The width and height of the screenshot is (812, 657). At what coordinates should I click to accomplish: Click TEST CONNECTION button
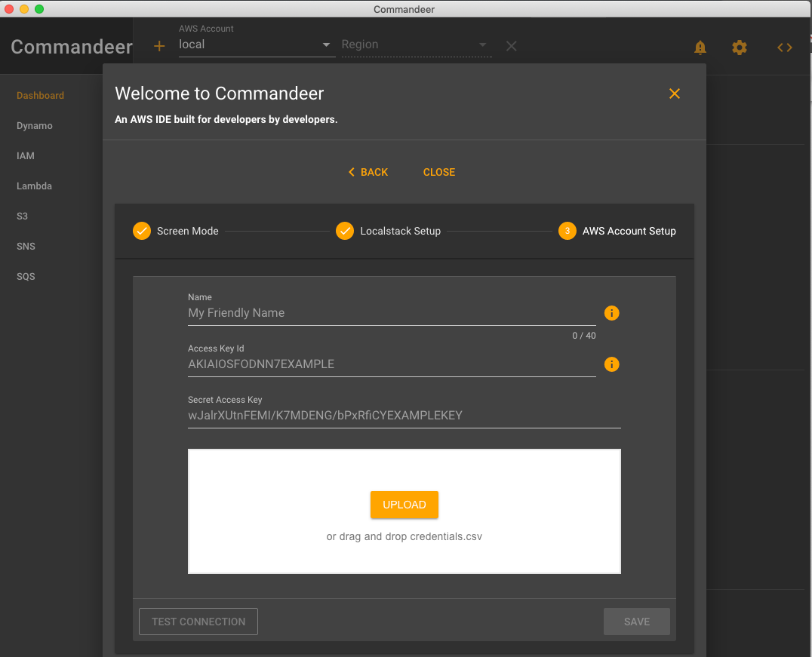(198, 622)
